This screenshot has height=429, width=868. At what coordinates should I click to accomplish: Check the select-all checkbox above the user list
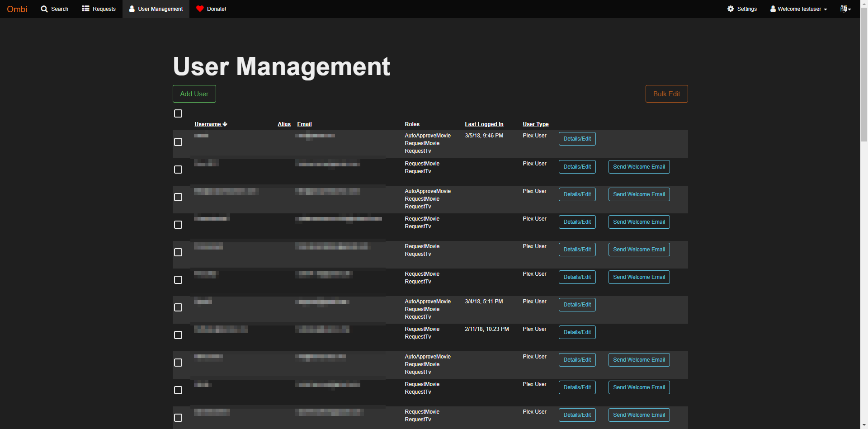178,113
